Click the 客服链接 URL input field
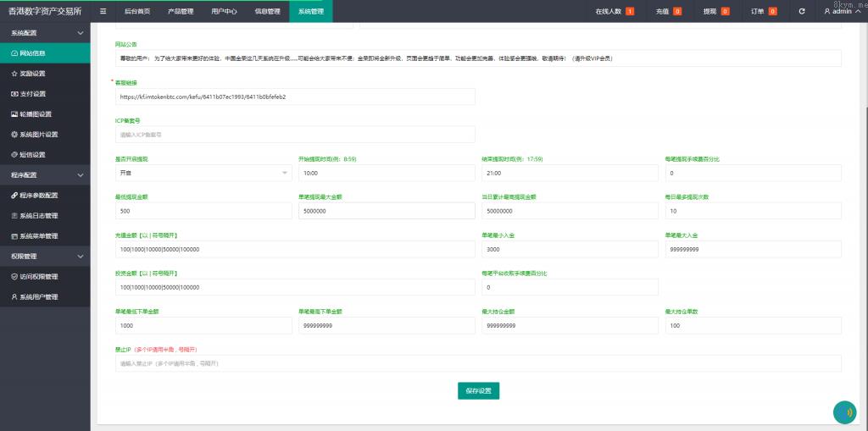 [x=295, y=97]
